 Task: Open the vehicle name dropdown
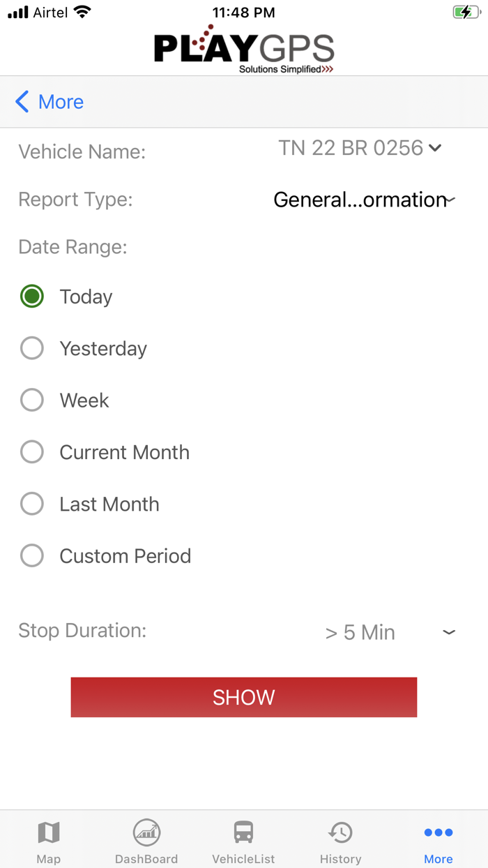pos(435,148)
